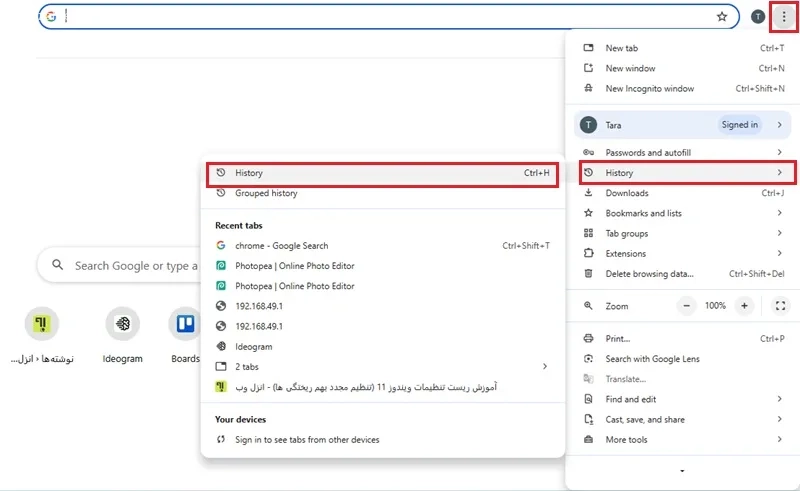800x491 pixels.
Task: Toggle fullscreen mode icon next to zoom
Action: coord(780,306)
